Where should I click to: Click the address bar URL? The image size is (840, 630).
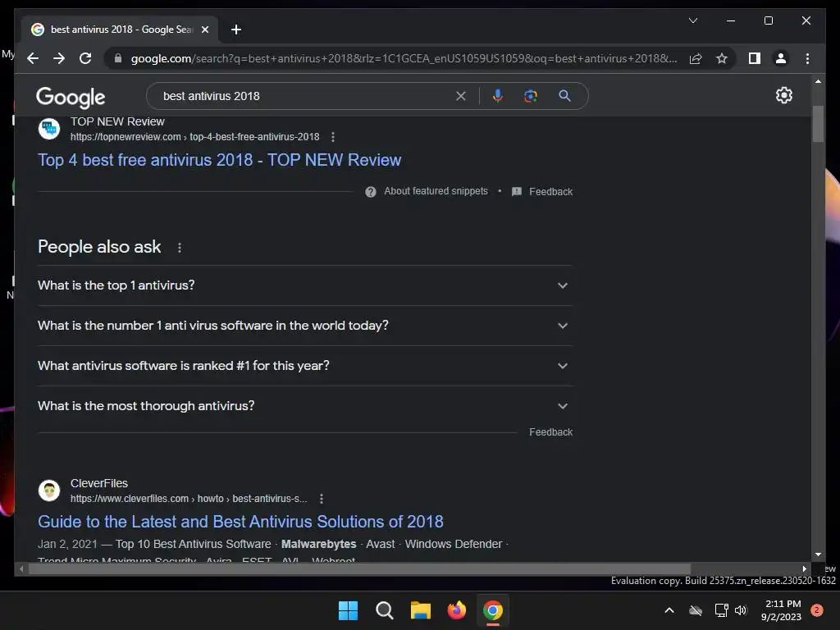[404, 58]
